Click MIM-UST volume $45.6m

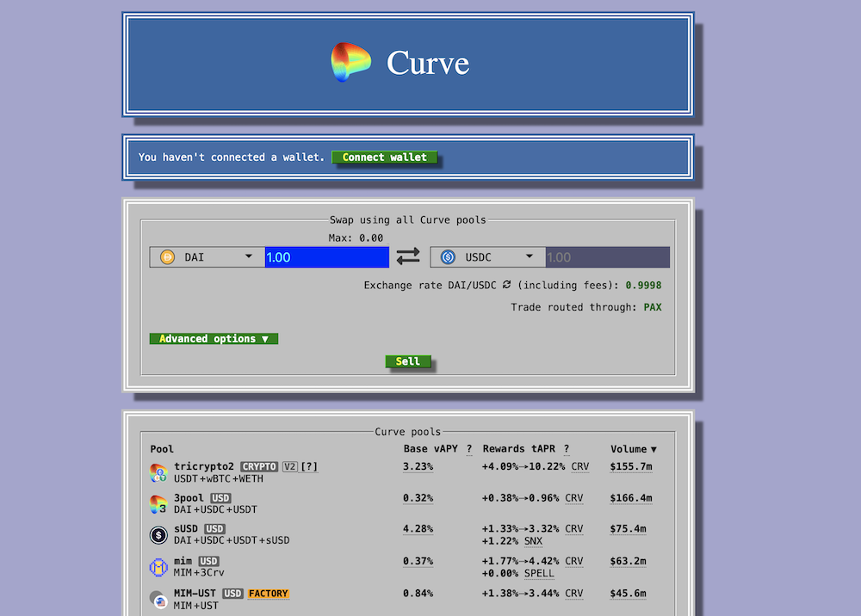(628, 594)
